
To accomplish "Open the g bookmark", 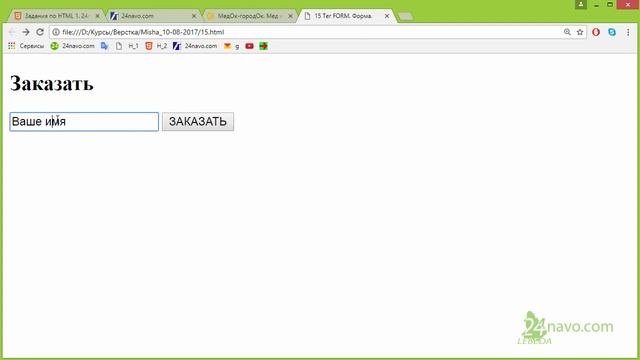I will (x=237, y=47).
